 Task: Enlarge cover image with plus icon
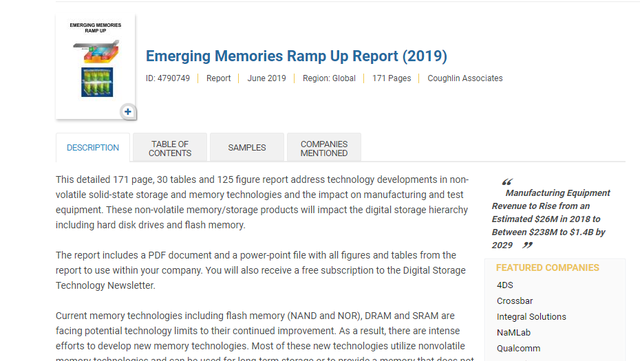click(128, 111)
